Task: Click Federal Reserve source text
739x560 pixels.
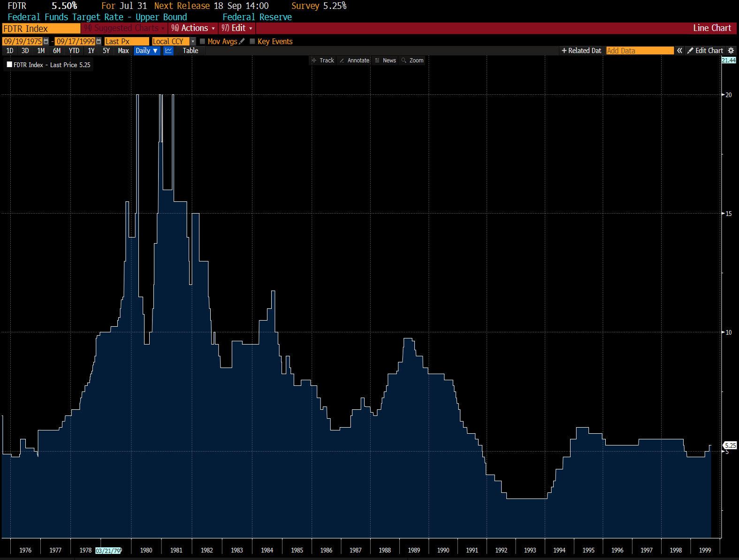Action: (257, 17)
